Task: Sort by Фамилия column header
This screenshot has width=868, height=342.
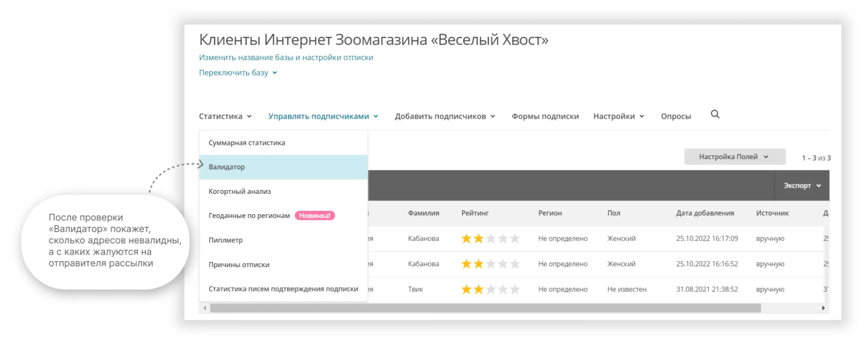Action: point(423,213)
